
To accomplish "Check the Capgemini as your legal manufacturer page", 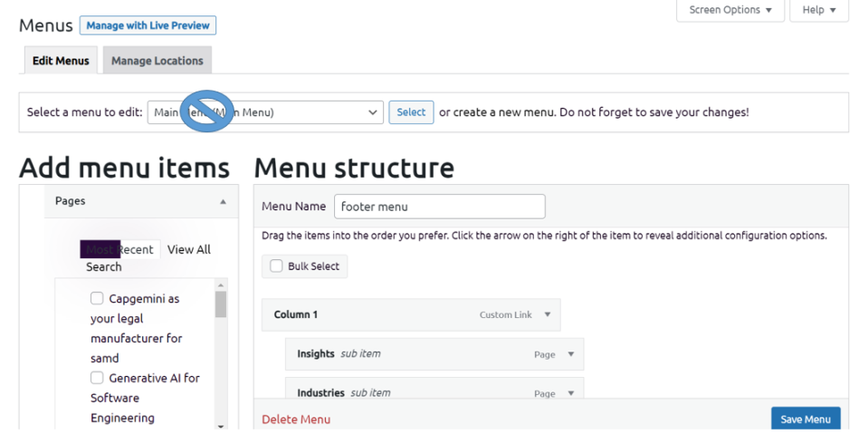I will (97, 298).
